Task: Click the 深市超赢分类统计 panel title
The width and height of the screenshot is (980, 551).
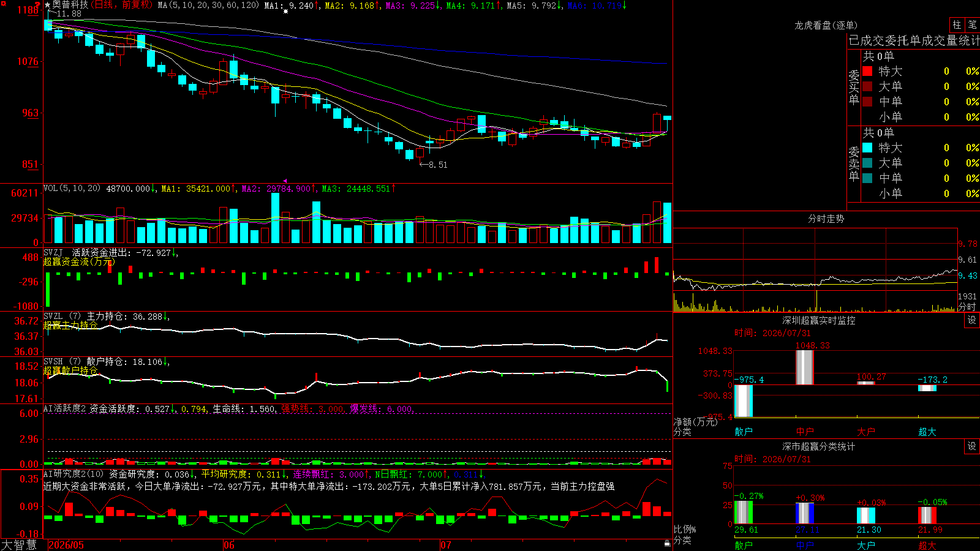Action: pos(819,446)
